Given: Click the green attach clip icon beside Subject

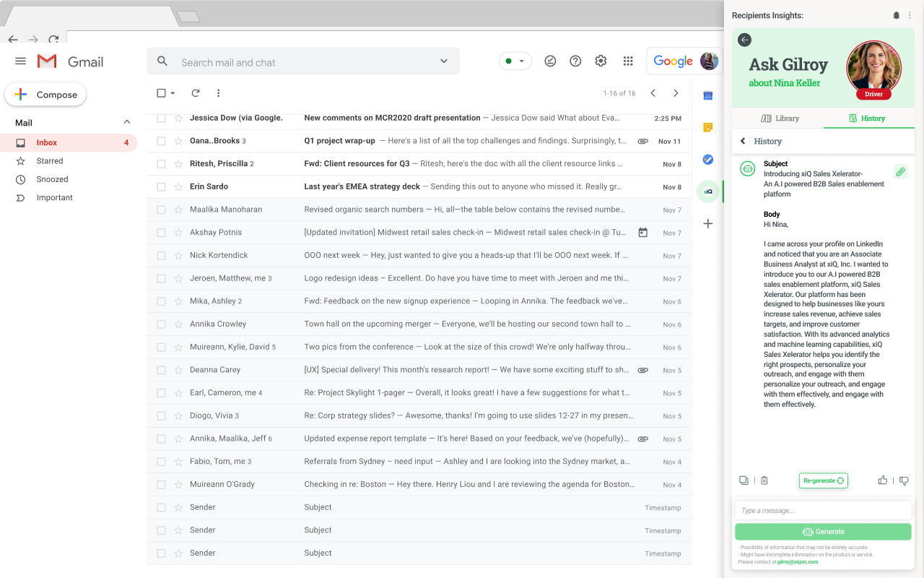Looking at the screenshot, I should coord(900,172).
